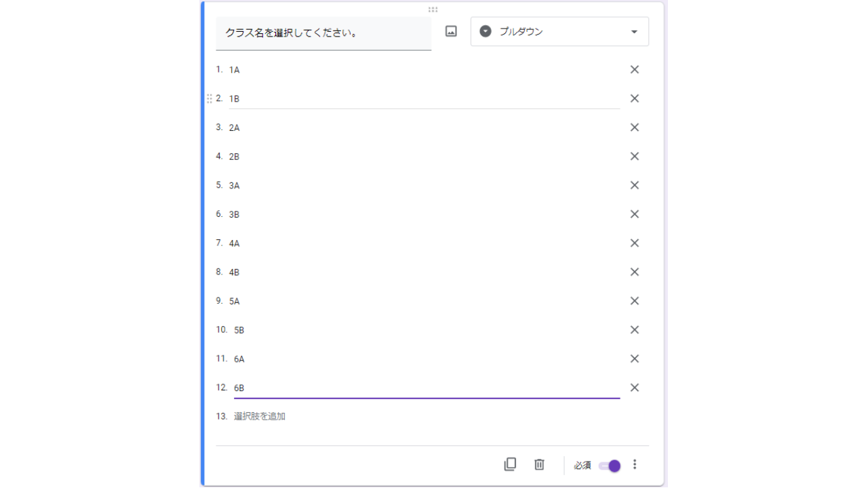Click the dropdown arrow beside プルダウン
This screenshot has height=488, width=868.
634,32
